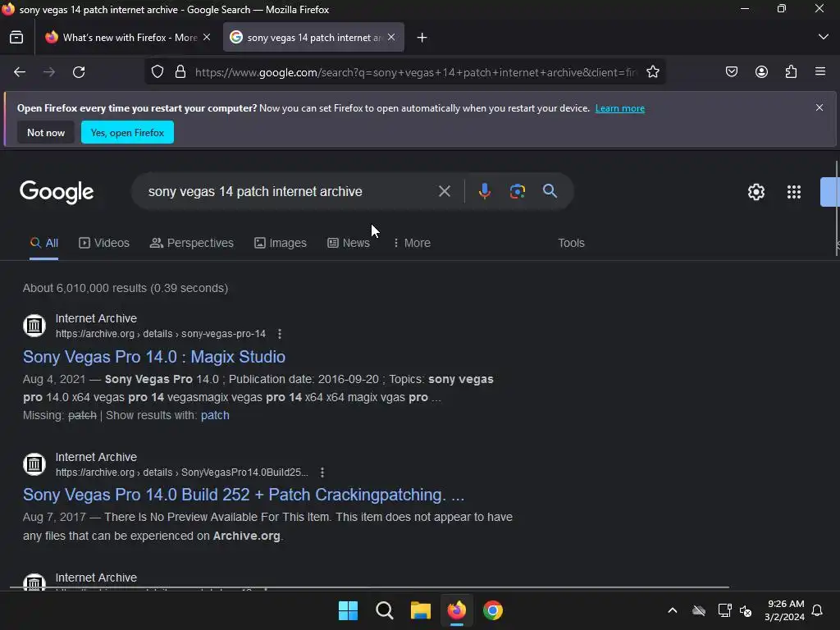Open the Firefox hamburger application menu
Viewport: 840px width, 630px height.
pyautogui.click(x=820, y=71)
